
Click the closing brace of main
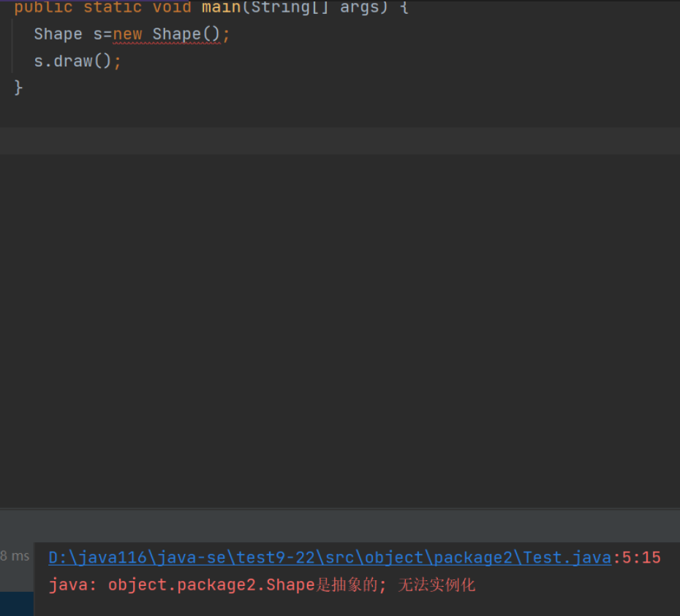(x=18, y=88)
